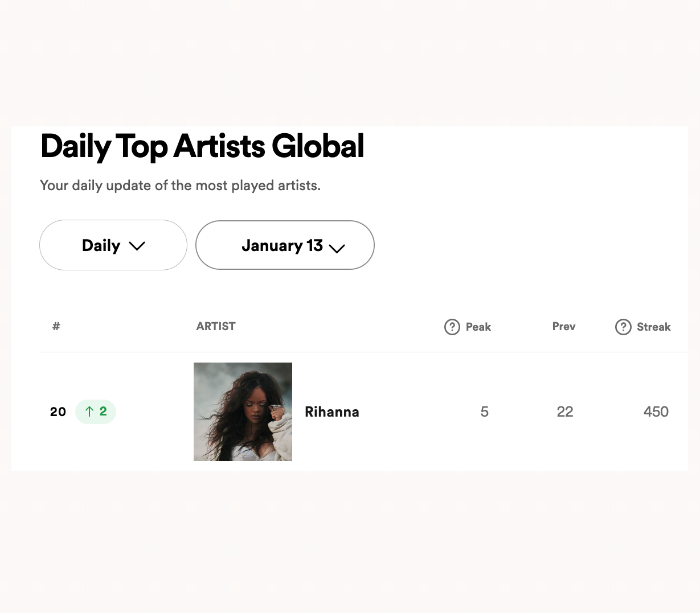Select Rihanna's artist name link
Screen dimensions: 700x613
[x=332, y=412]
